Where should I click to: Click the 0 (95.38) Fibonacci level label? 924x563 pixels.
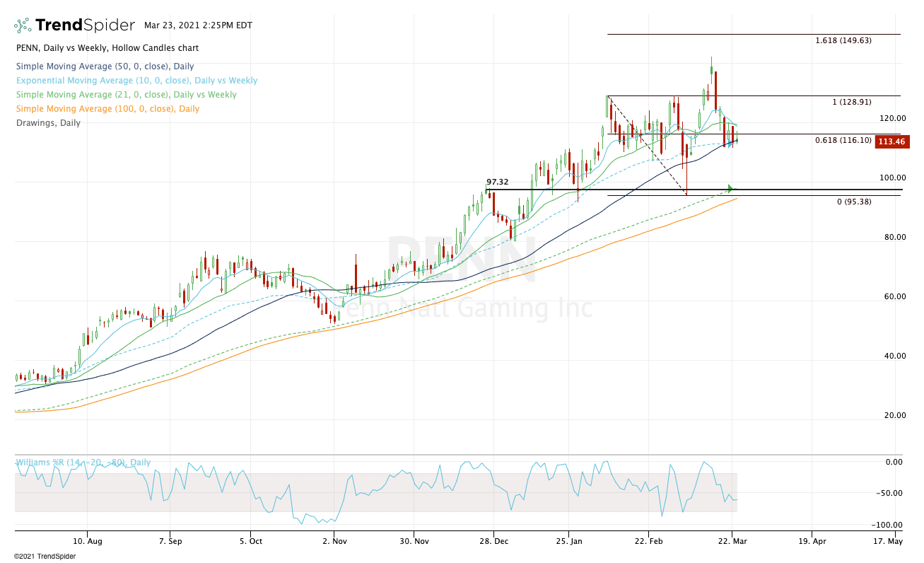click(x=855, y=202)
